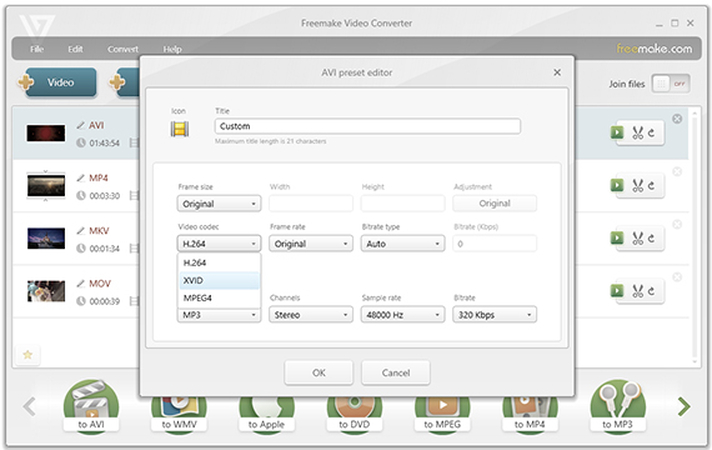
Task: Close the AVI preset editor dialog
Action: pos(557,72)
